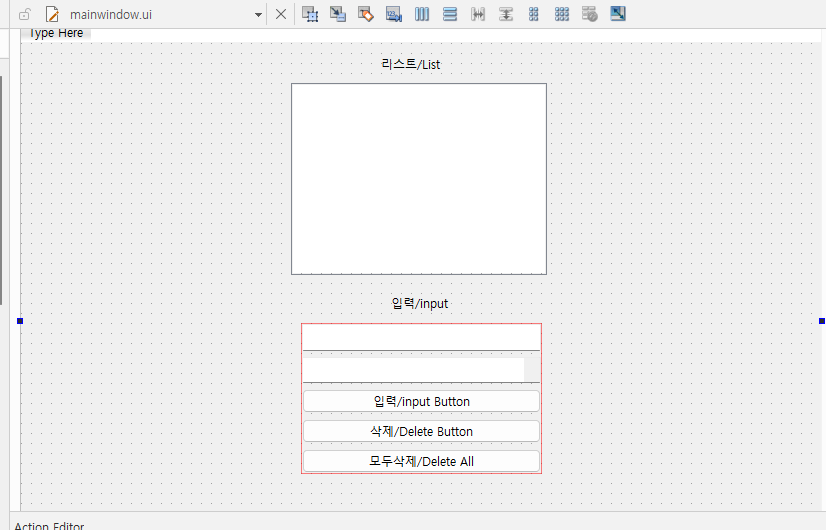The width and height of the screenshot is (826, 530).
Task: Lay out horizontally in splitter
Action: (x=478, y=14)
